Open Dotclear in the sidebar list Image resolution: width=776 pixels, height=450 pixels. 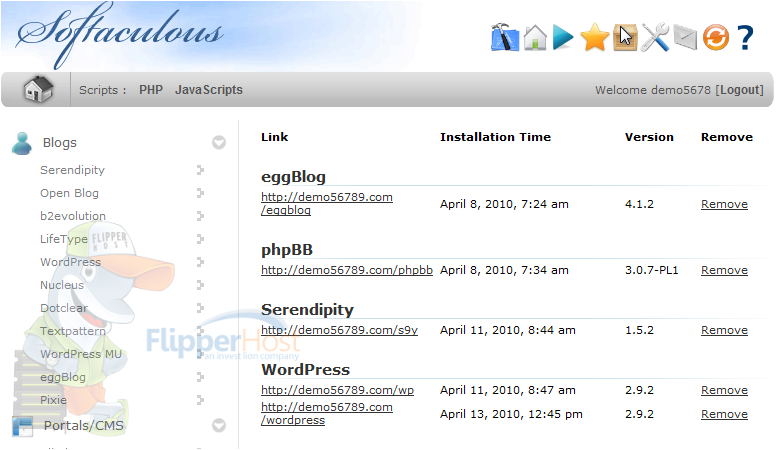click(64, 308)
